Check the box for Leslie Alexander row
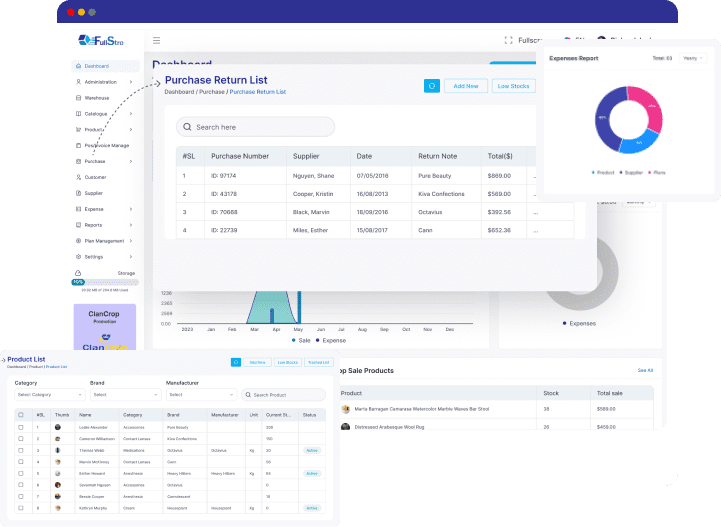721x527 pixels. (21, 427)
